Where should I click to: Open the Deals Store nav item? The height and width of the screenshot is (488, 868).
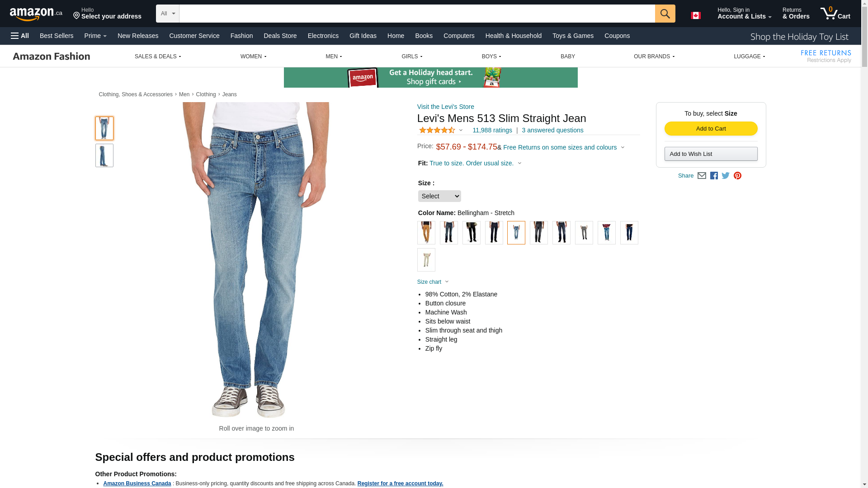280,36
